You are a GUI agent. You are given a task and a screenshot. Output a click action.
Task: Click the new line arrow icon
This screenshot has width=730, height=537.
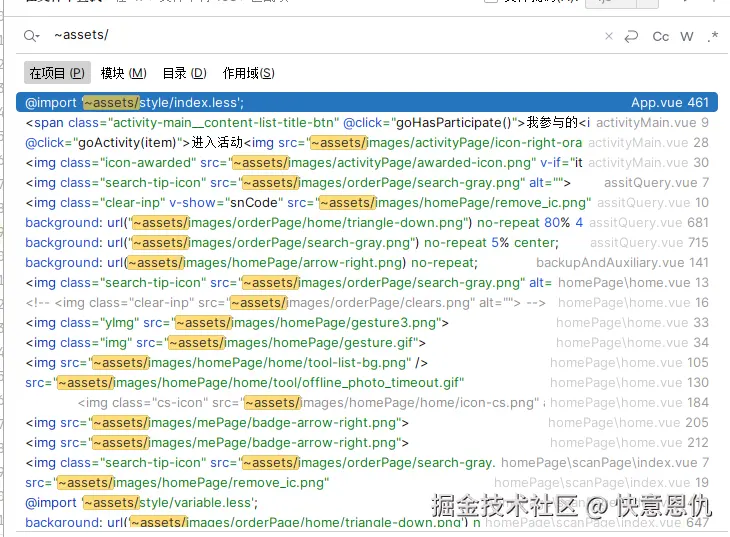631,36
